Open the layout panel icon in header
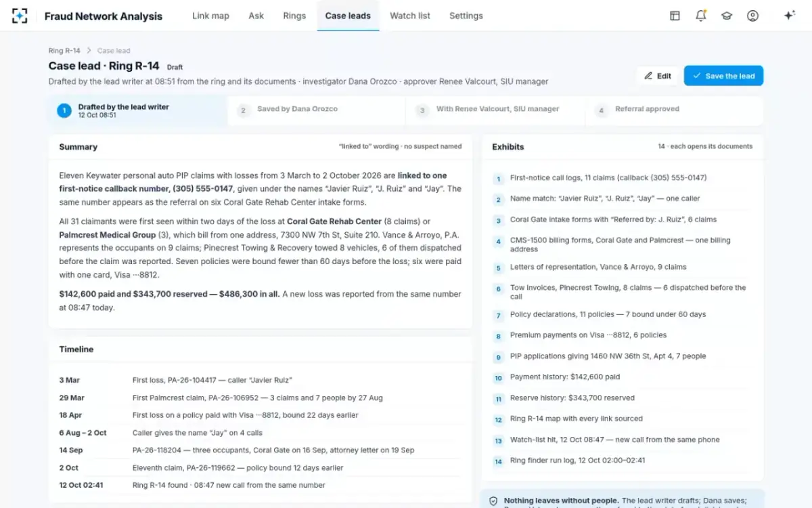The width and height of the screenshot is (812, 508). pyautogui.click(x=675, y=16)
